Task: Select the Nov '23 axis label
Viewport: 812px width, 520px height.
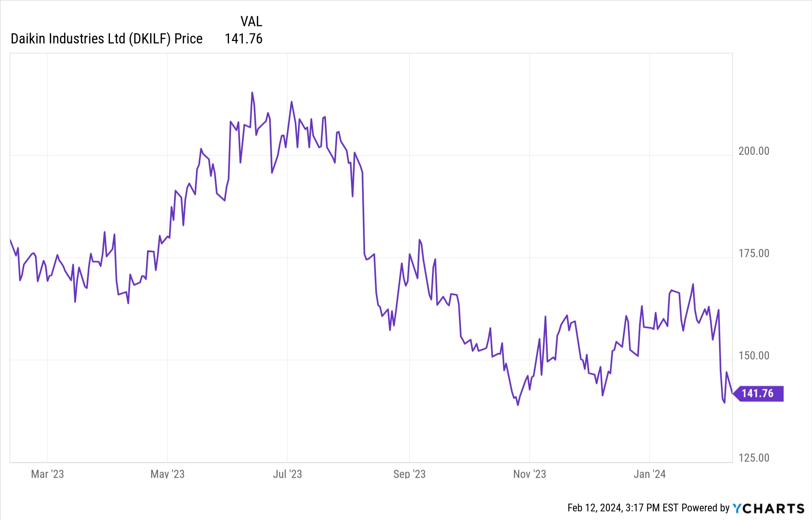Action: pos(529,474)
